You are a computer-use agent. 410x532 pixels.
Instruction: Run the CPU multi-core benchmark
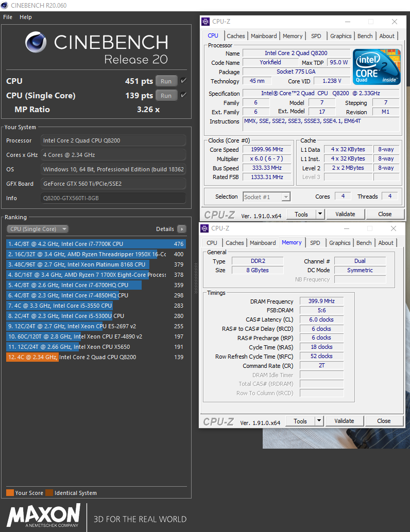pyautogui.click(x=166, y=81)
